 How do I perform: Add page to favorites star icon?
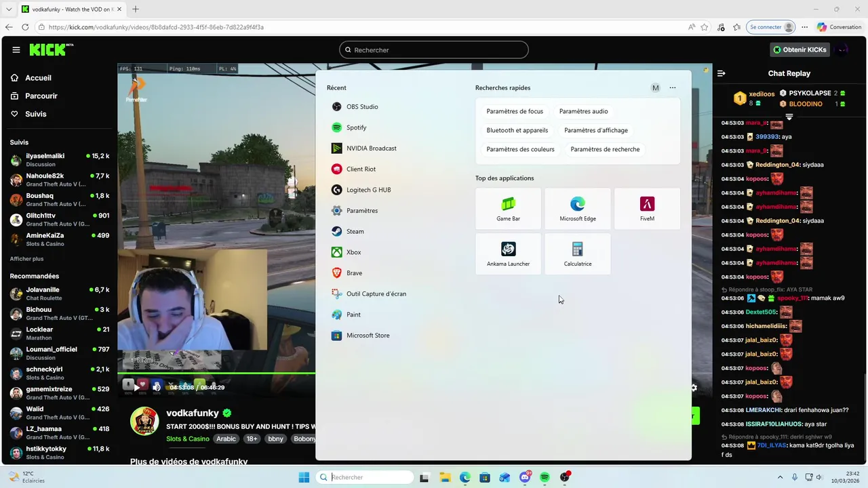pos(705,27)
